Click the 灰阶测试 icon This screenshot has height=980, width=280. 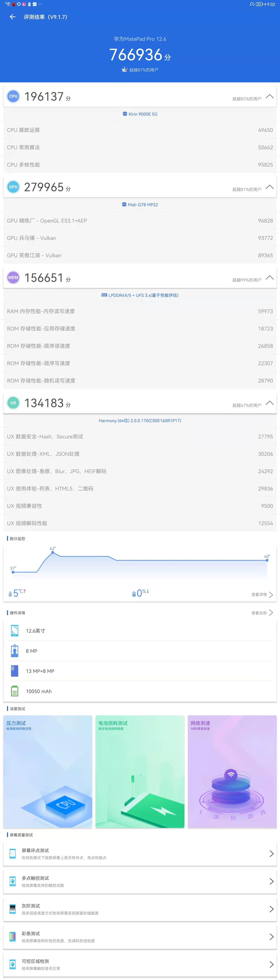pos(13,909)
